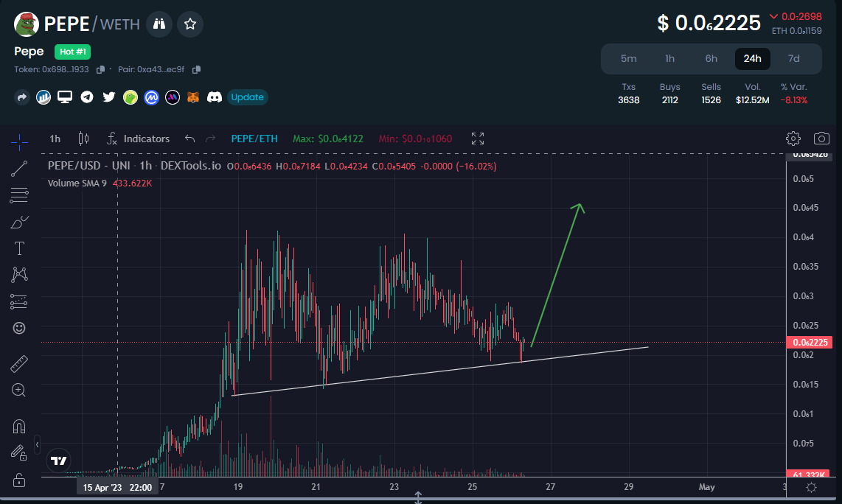The width and height of the screenshot is (842, 504).
Task: Select the 1h stats tab
Action: [669, 58]
